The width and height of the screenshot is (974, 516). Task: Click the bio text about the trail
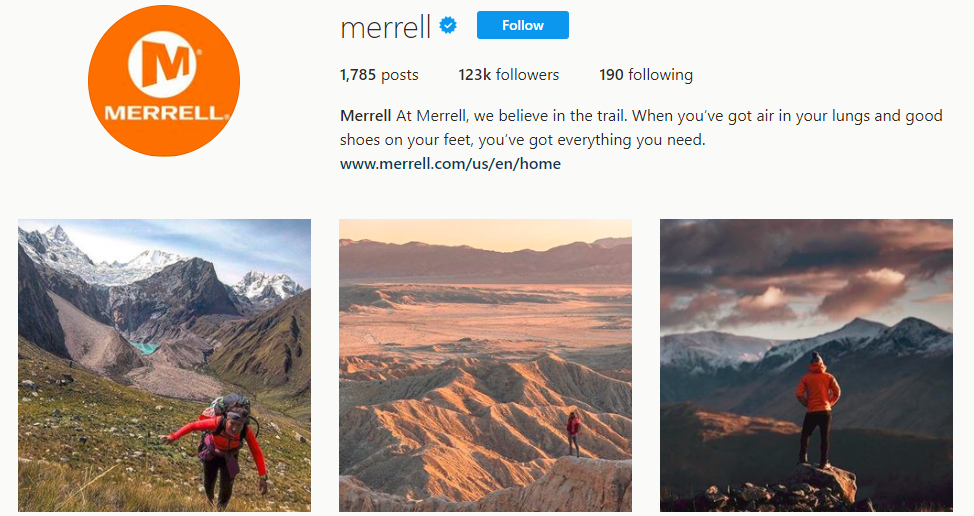coord(641,128)
